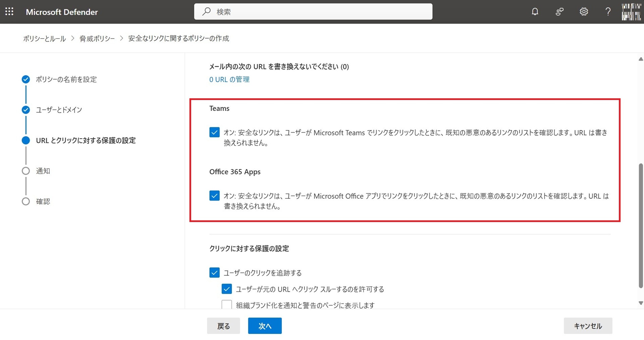Click the Teams section heading

tap(219, 109)
